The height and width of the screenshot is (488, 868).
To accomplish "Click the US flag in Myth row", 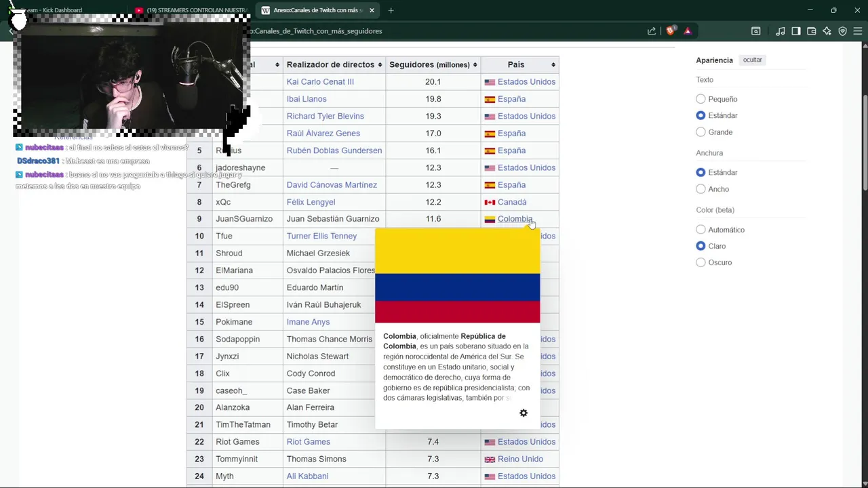I will click(x=490, y=476).
